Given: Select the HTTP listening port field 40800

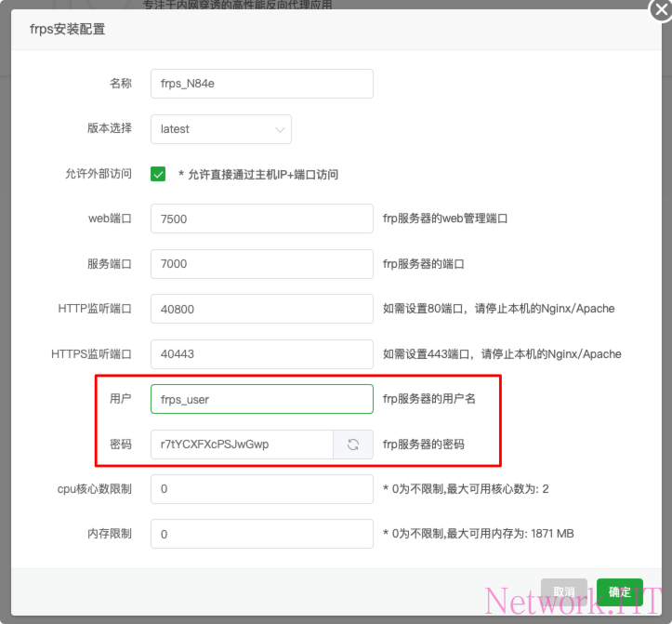Looking at the screenshot, I should (261, 309).
